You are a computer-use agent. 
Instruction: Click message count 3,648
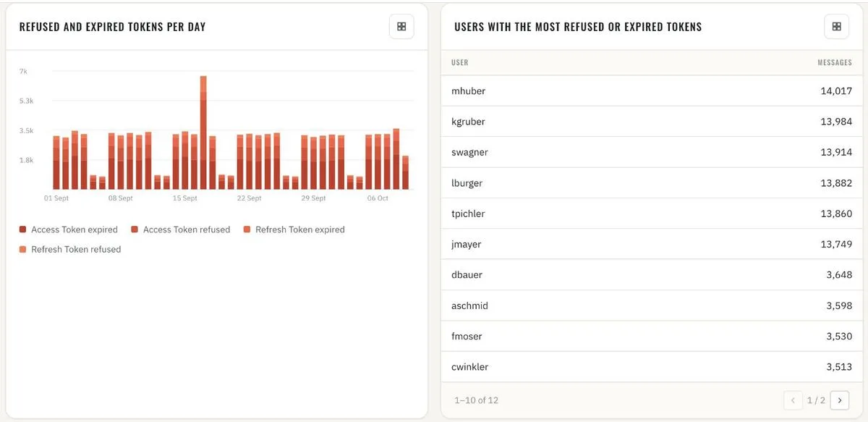click(x=839, y=275)
